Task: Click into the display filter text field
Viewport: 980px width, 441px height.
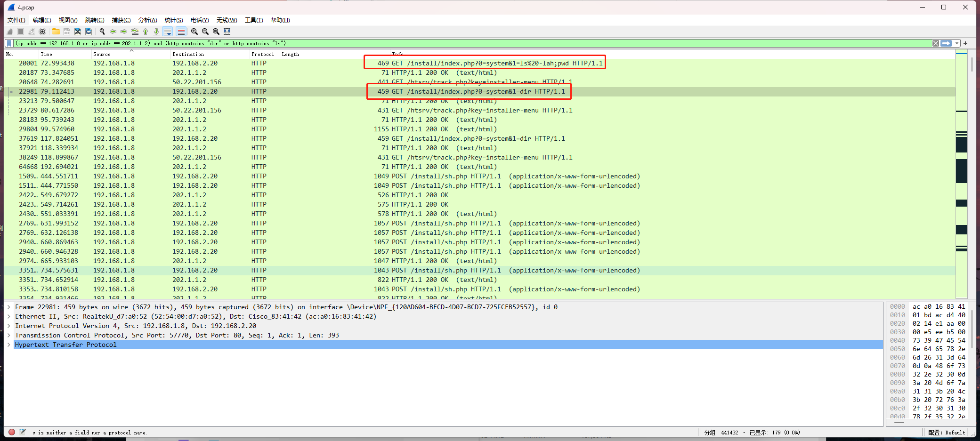Action: [x=471, y=43]
